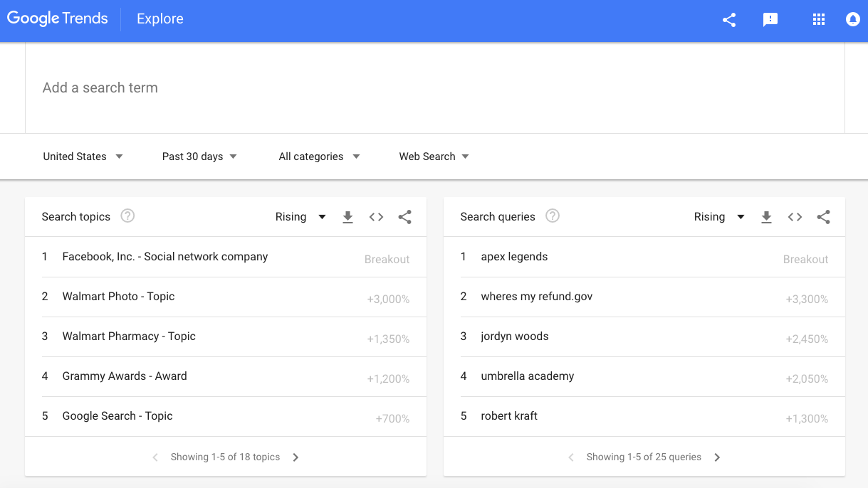Open the embed icon for Search topics
This screenshot has height=488, width=868.
point(376,217)
